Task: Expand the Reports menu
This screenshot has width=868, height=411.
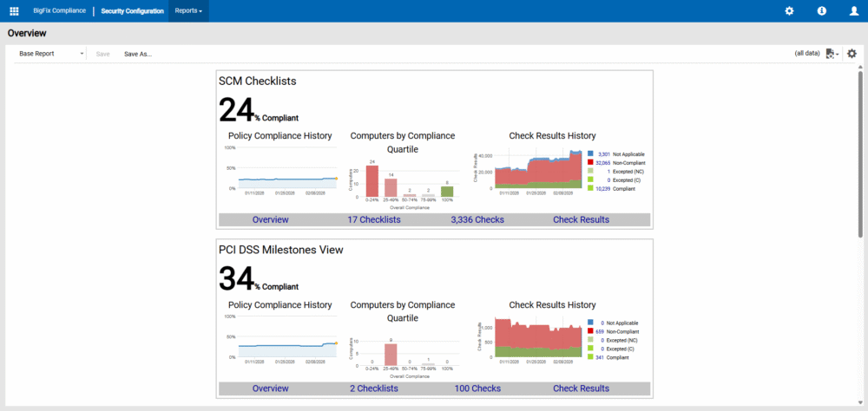Action: 188,11
